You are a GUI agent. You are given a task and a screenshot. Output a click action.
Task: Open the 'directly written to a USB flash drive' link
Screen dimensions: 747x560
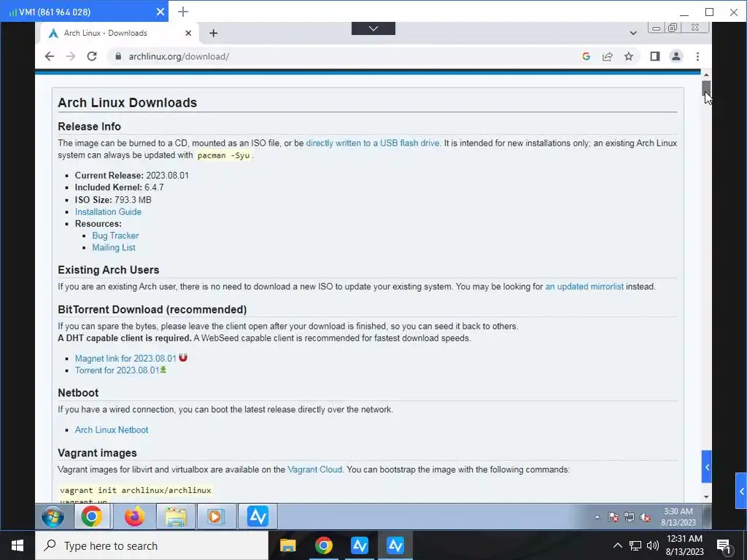pyautogui.click(x=373, y=143)
